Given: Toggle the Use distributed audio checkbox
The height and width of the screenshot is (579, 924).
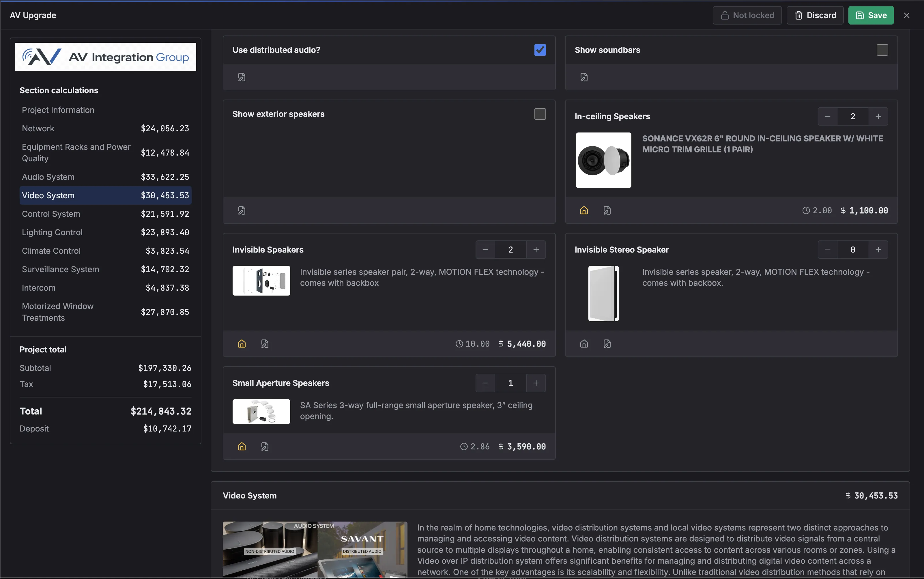Looking at the screenshot, I should 540,50.
